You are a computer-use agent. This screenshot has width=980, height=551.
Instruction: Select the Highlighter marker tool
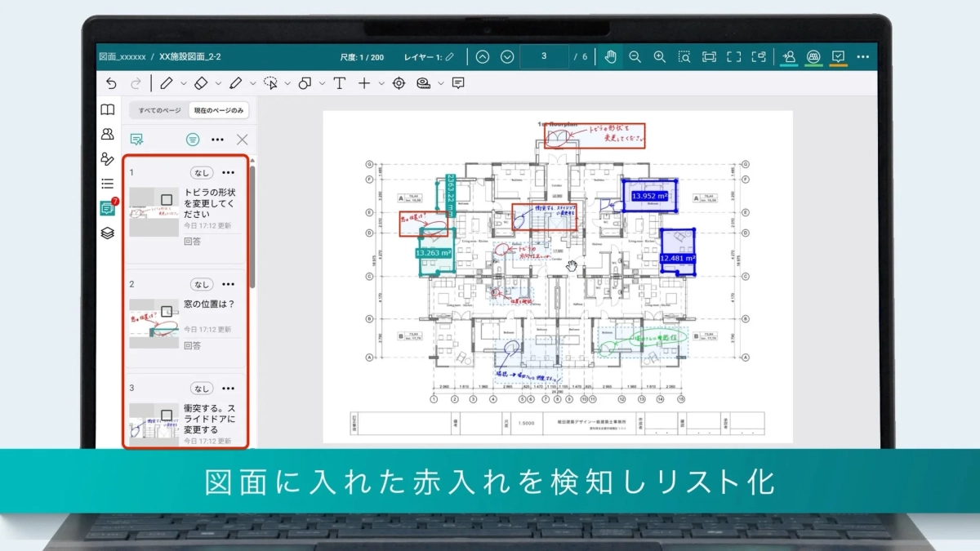pos(236,83)
